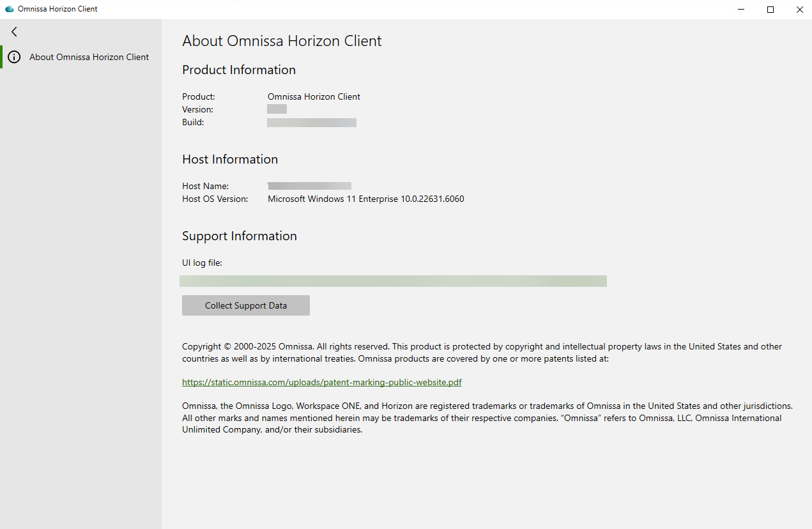Click Microsoft Windows 11 Enterprise 10.0.22631.6060 value

(x=366, y=199)
